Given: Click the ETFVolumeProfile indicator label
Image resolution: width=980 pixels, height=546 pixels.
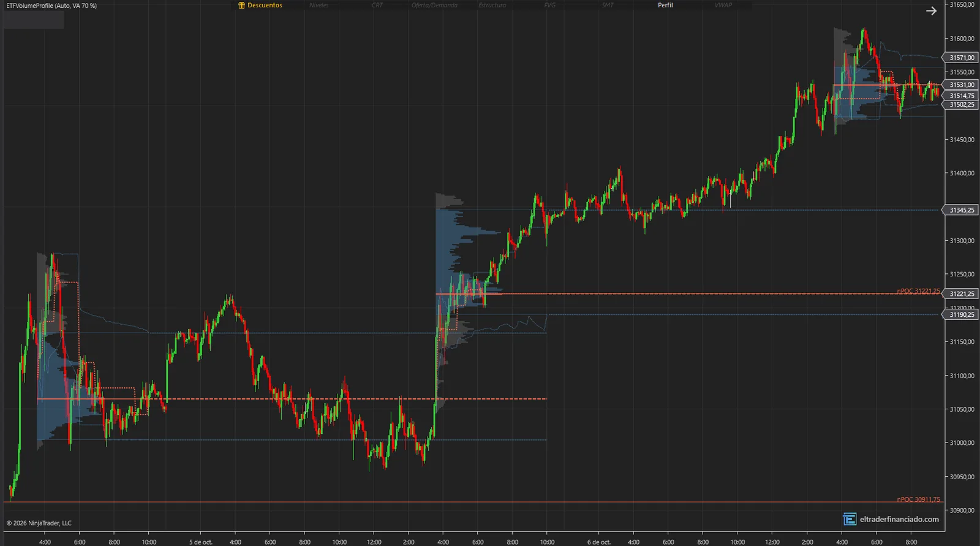Looking at the screenshot, I should [51, 6].
